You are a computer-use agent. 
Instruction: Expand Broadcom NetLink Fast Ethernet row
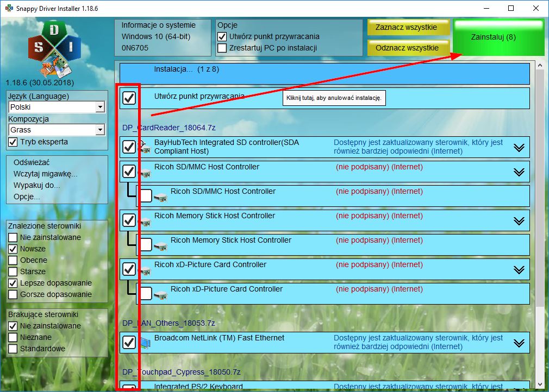[x=519, y=343]
